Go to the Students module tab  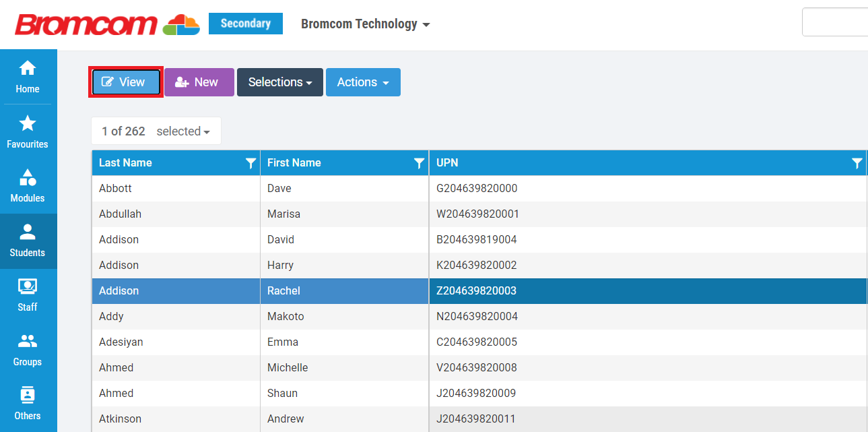coord(28,241)
